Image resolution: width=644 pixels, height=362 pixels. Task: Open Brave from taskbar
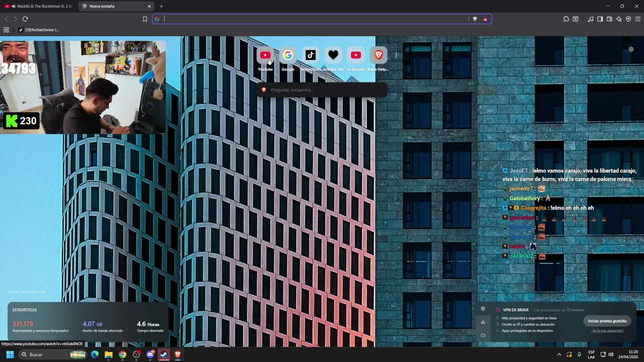pyautogui.click(x=178, y=354)
